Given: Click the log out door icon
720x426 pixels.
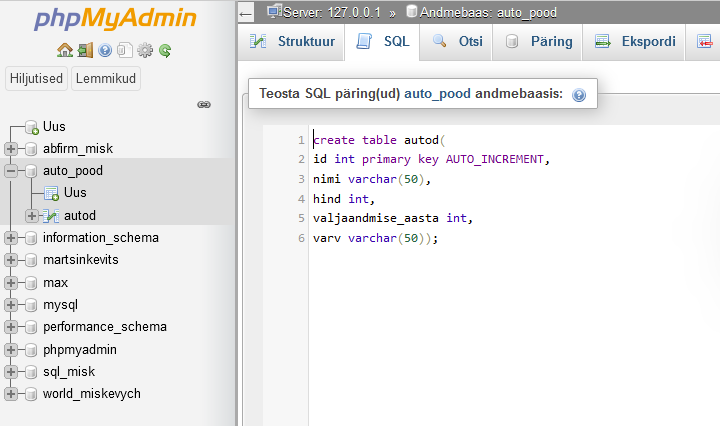Looking at the screenshot, I should pyautogui.click(x=85, y=50).
